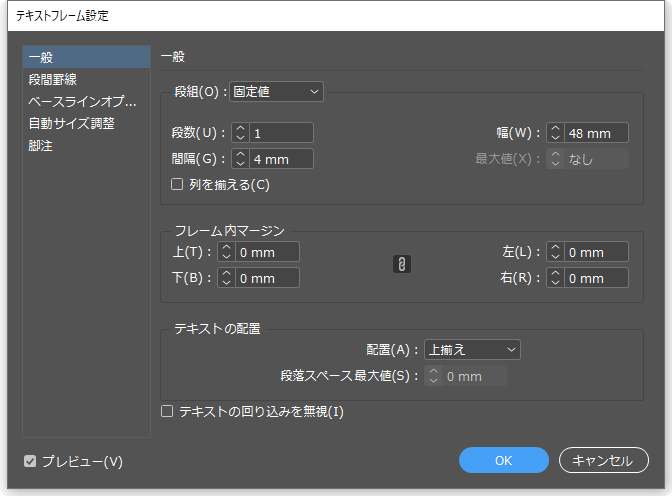Click the link icon for frame margins

click(x=402, y=265)
